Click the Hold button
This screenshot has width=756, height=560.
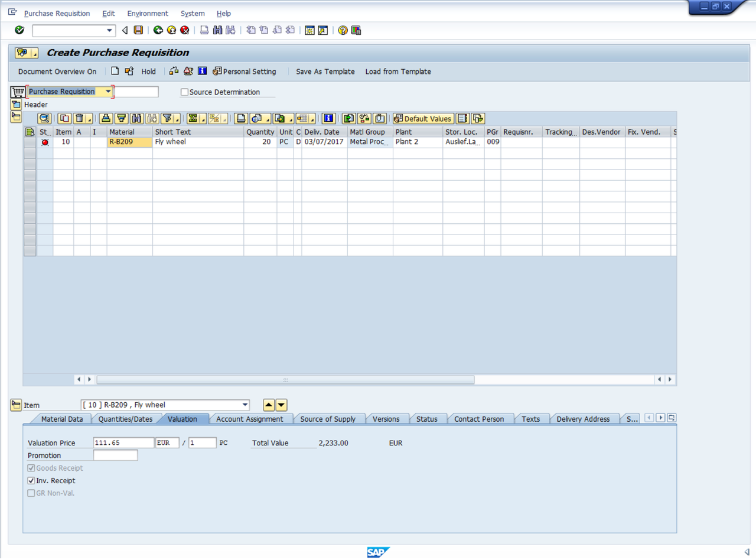coord(148,71)
